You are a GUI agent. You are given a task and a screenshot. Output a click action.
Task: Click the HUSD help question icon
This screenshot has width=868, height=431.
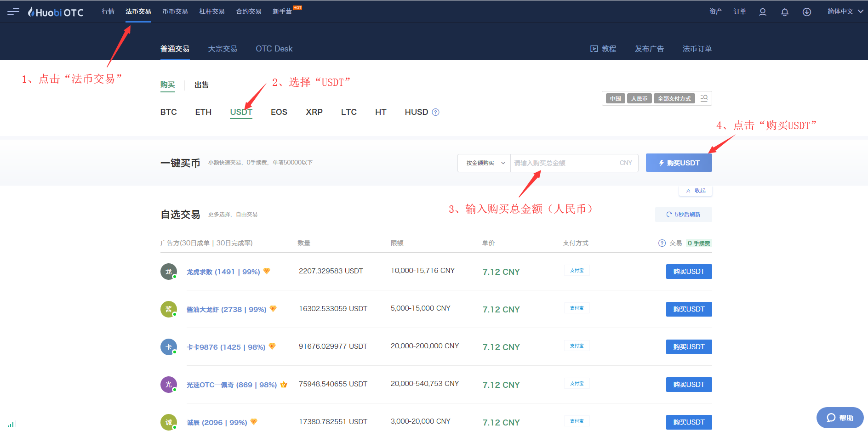click(436, 112)
